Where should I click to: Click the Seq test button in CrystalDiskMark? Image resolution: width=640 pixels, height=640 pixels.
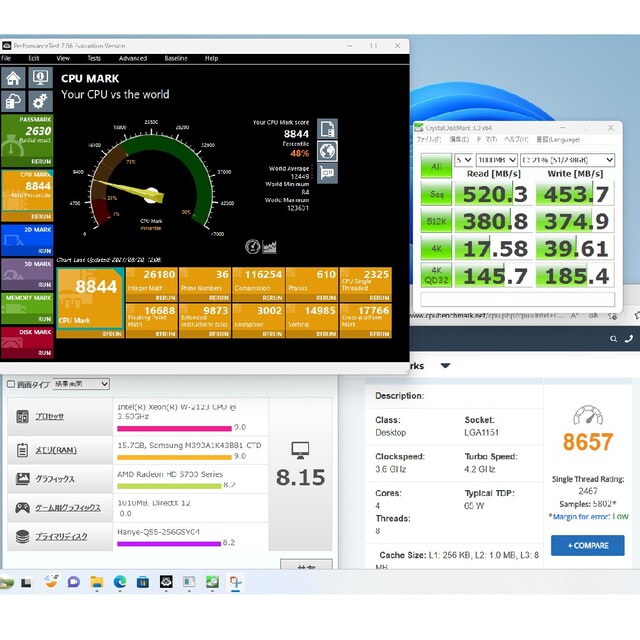pos(436,194)
